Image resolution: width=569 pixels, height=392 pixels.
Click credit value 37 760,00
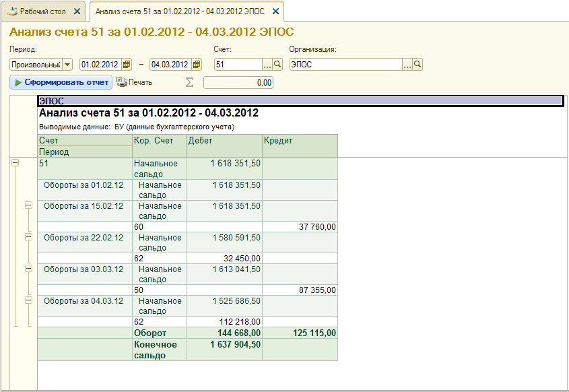click(x=317, y=227)
